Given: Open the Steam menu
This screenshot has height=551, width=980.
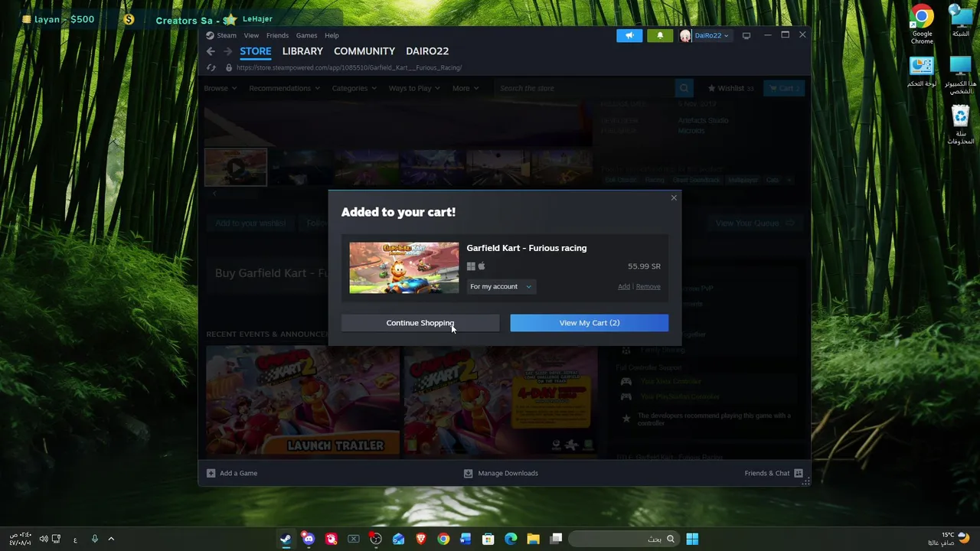Looking at the screenshot, I should (227, 35).
